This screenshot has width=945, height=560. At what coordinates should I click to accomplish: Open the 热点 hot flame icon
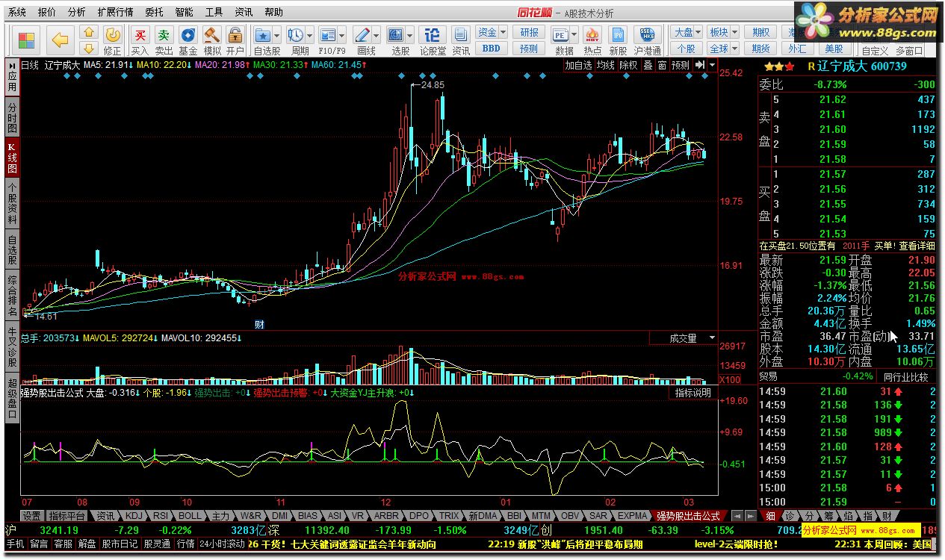coord(592,34)
